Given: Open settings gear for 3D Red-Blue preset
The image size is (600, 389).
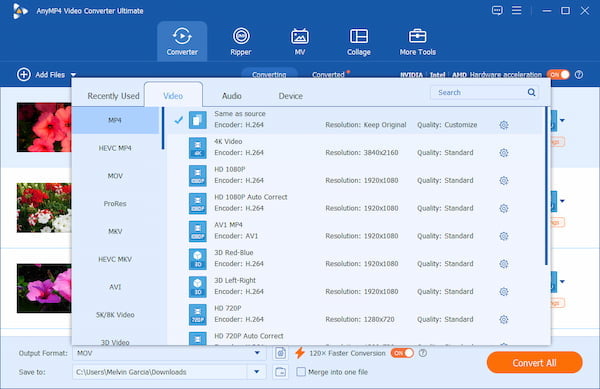Looking at the screenshot, I should point(504,264).
